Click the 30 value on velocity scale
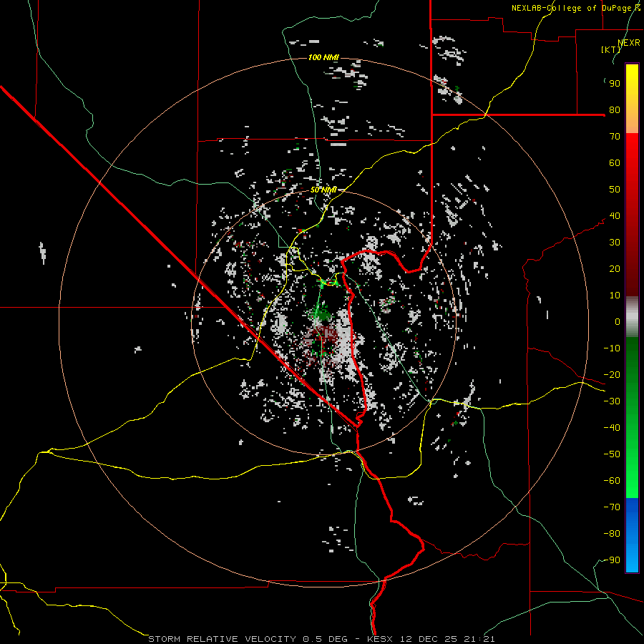 click(615, 243)
